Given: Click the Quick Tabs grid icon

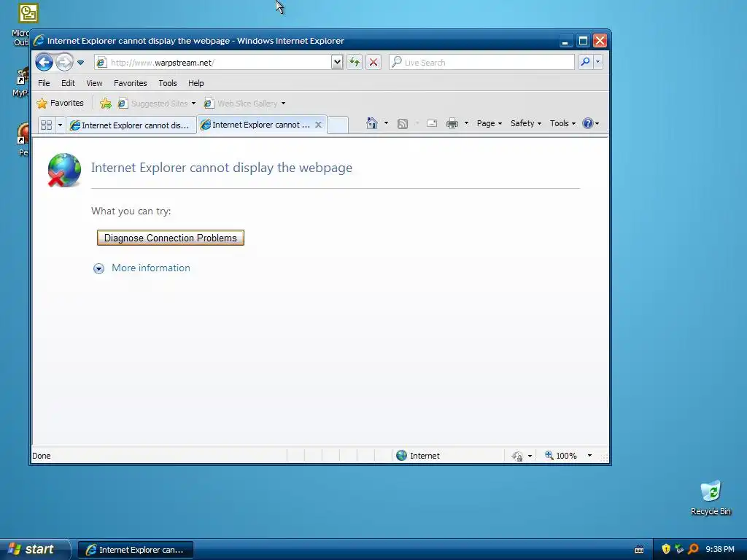Looking at the screenshot, I should tap(46, 125).
